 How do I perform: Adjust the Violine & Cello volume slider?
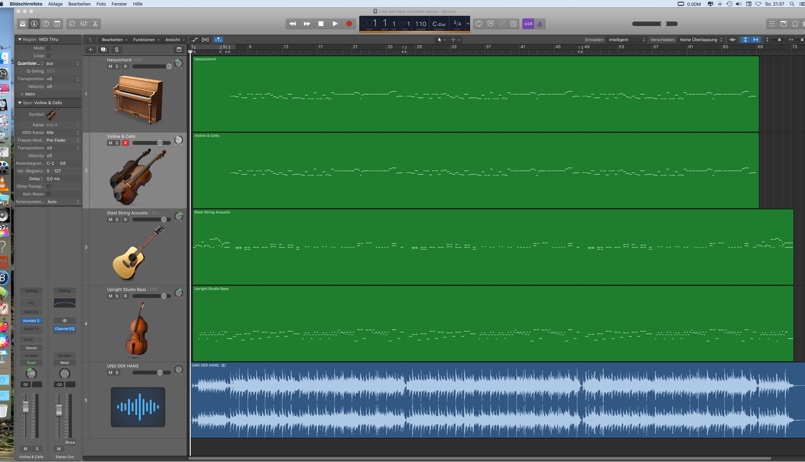tap(152, 143)
